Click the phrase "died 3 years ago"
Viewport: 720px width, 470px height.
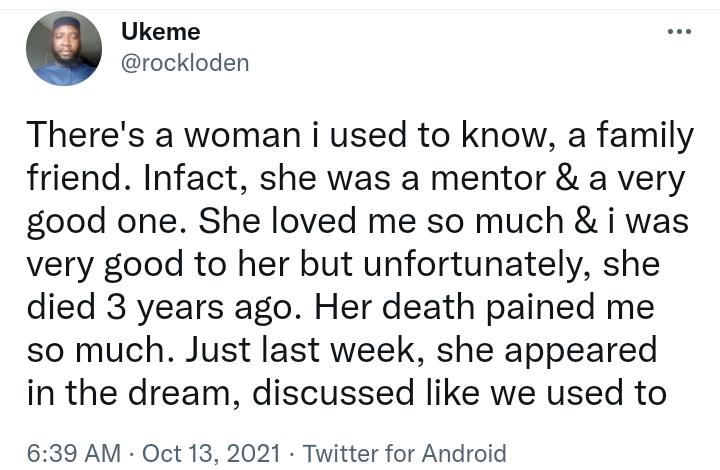pyautogui.click(x=160, y=308)
